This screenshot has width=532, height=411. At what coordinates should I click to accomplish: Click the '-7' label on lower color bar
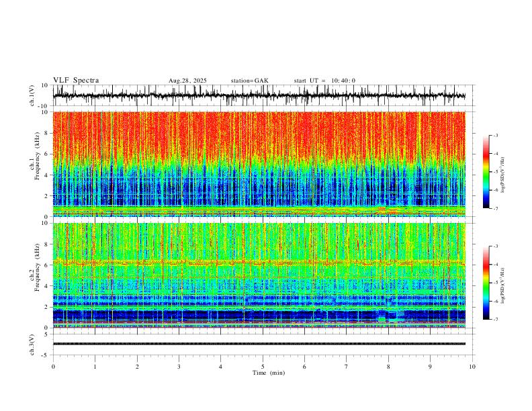click(496, 320)
